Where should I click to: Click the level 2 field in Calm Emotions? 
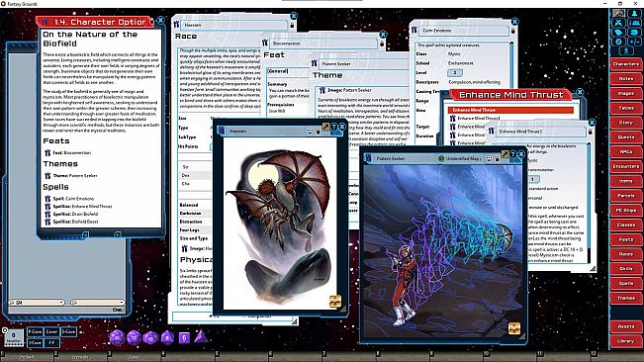tap(455, 72)
